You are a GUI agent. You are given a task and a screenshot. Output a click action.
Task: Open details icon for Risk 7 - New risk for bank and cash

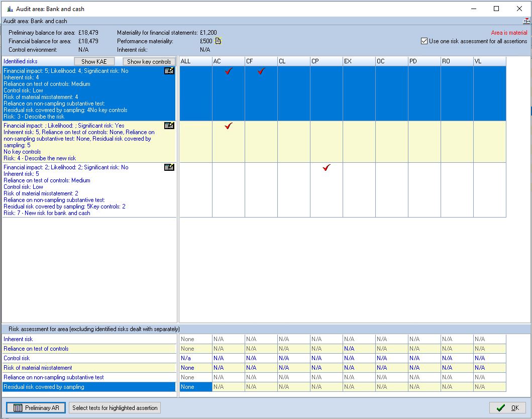pyautogui.click(x=169, y=167)
